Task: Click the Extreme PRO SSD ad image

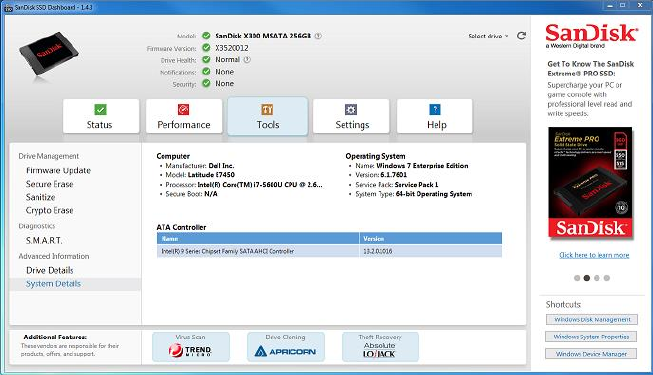Action: tap(590, 183)
